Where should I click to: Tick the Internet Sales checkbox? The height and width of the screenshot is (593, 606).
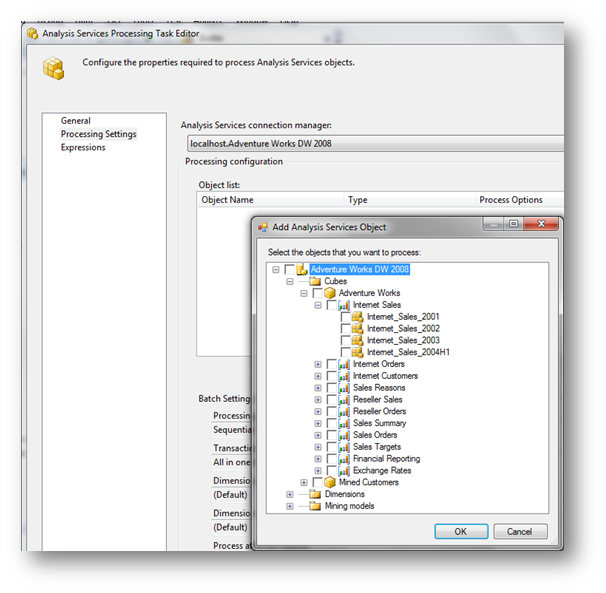pyautogui.click(x=332, y=305)
